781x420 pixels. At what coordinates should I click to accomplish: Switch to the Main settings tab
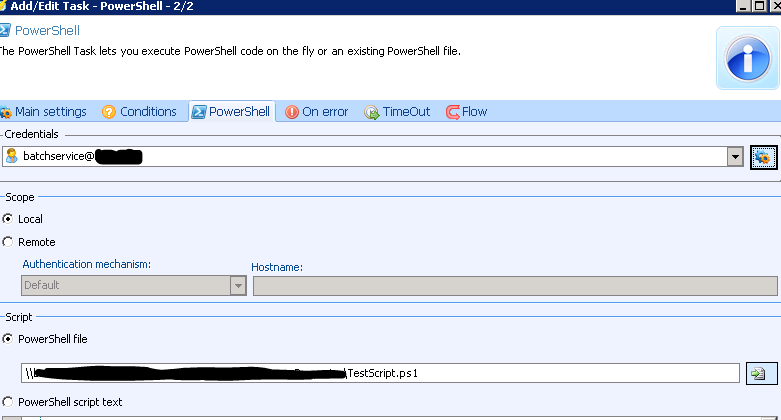[x=44, y=112]
